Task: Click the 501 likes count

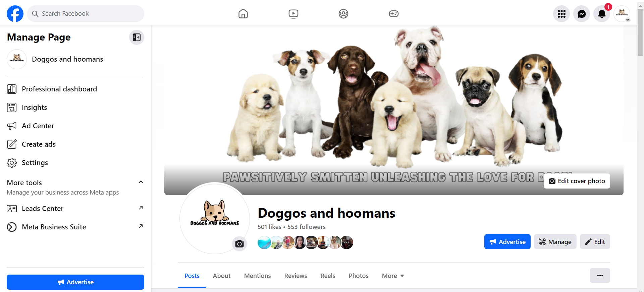Action: [x=269, y=227]
